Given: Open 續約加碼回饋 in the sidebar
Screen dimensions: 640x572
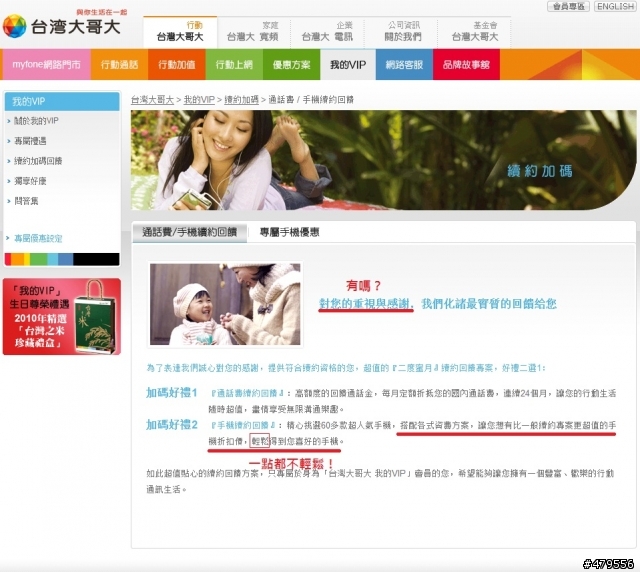Looking at the screenshot, I should [x=38, y=161].
